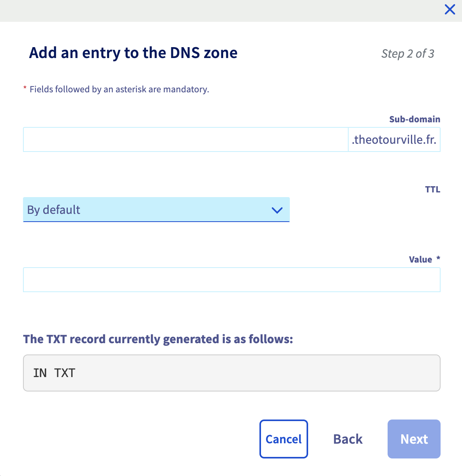Screen dimensions: 462x476
Task: Proceed with the Next button
Action: coord(414,439)
